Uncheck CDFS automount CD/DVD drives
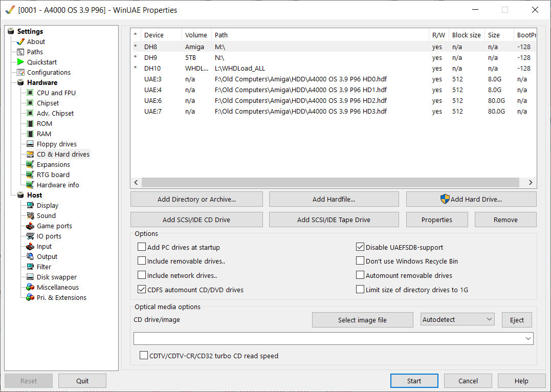 tap(142, 289)
